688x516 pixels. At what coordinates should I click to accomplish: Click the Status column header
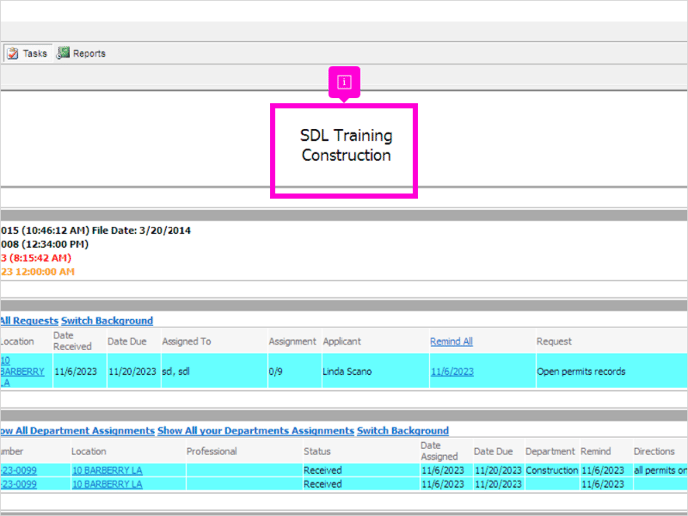[x=317, y=451]
